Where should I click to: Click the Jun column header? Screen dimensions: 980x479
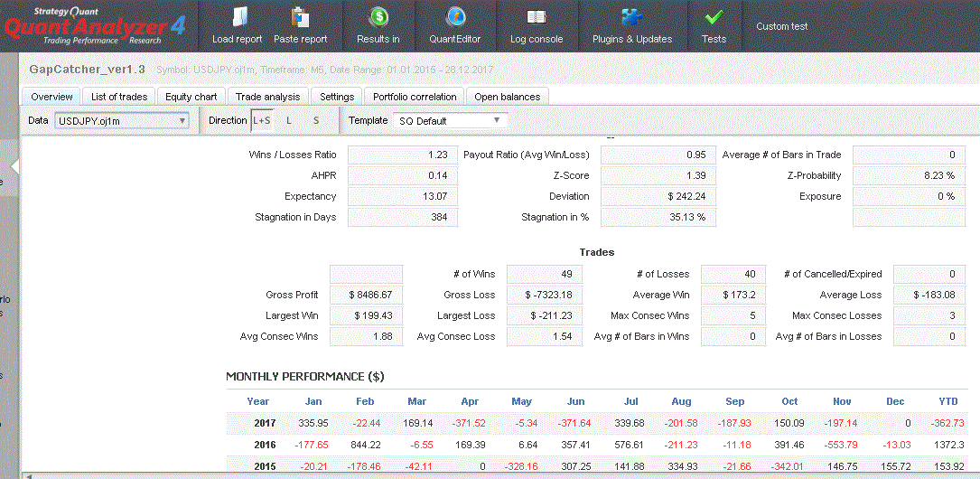tap(575, 401)
